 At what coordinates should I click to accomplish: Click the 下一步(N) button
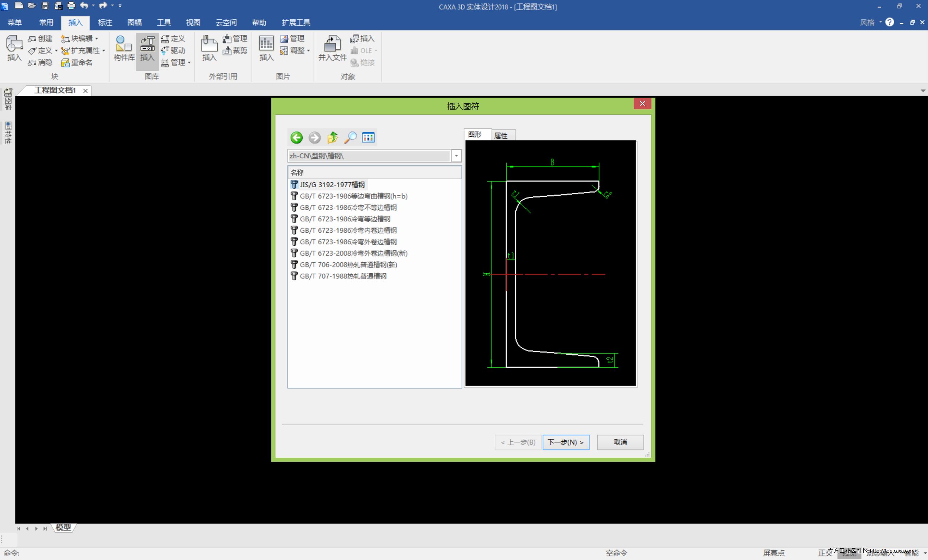(x=566, y=442)
